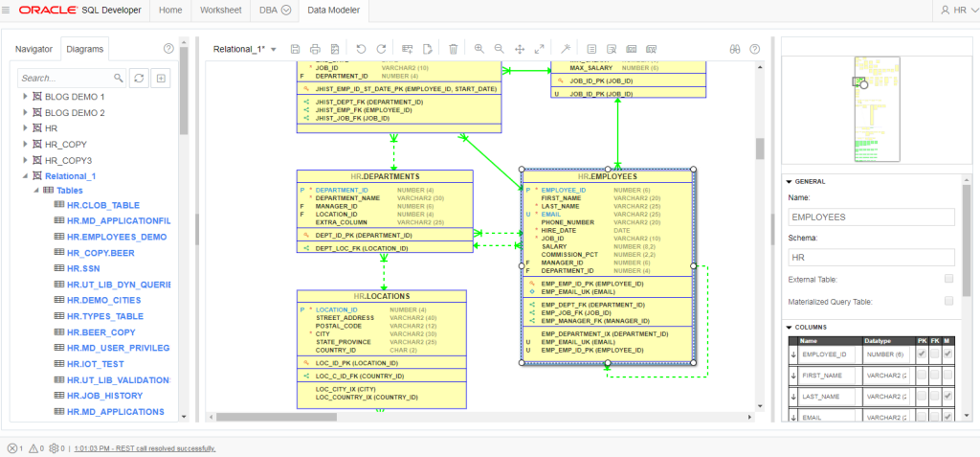Screen dimensions: 980x457
Task: Click the Print diagram icon
Action: (315, 49)
